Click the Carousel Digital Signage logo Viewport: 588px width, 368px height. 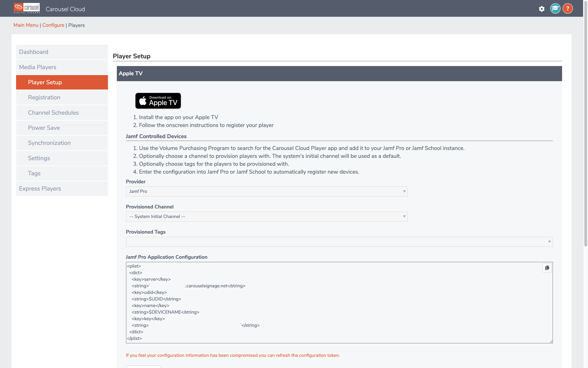tap(27, 8)
